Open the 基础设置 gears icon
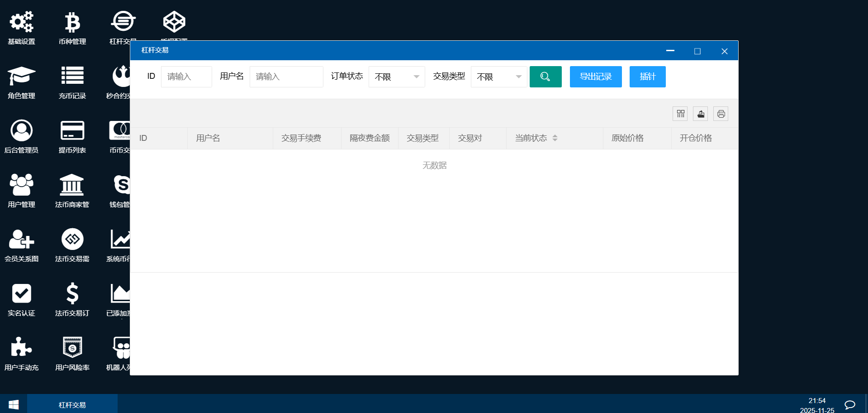The image size is (868, 413). [21, 22]
